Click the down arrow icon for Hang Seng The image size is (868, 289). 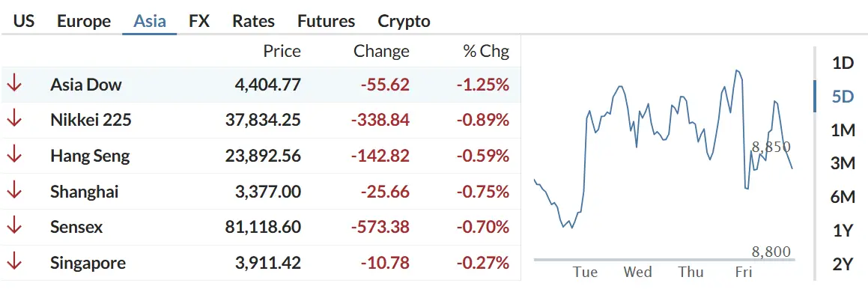13,156
